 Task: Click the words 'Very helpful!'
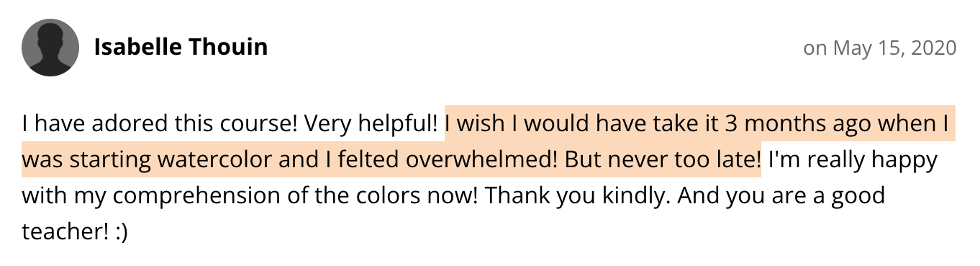[x=371, y=125]
